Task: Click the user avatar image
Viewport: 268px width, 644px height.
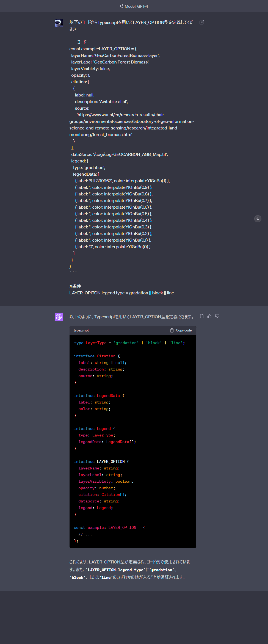Action: tap(59, 23)
